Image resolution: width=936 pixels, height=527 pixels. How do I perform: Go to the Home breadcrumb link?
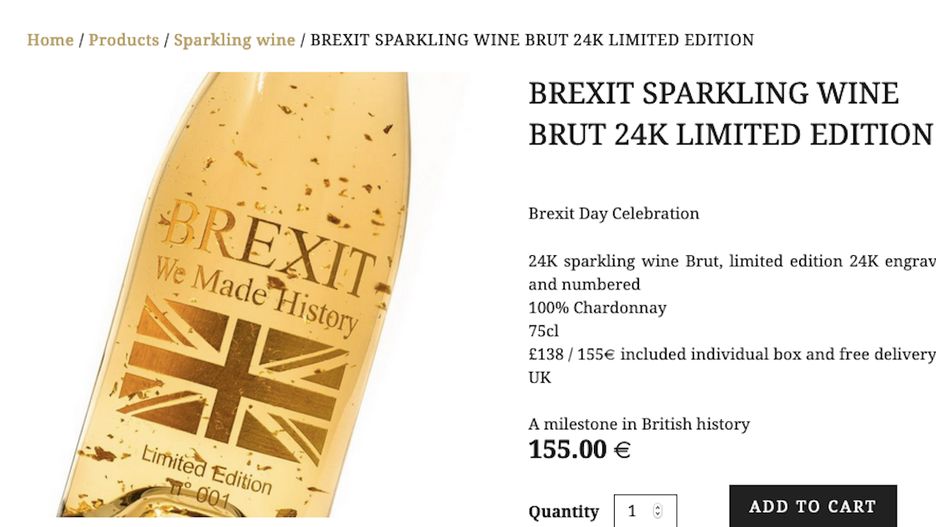(x=50, y=40)
